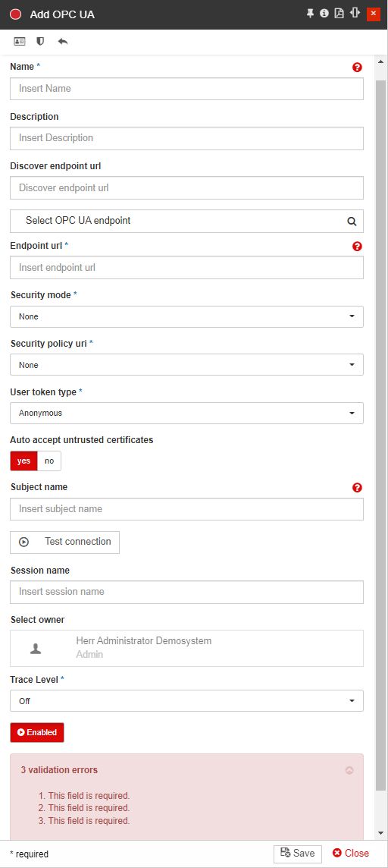Click the shield icon in toolbar
Viewport: 388px width, 868px height.
[40, 42]
